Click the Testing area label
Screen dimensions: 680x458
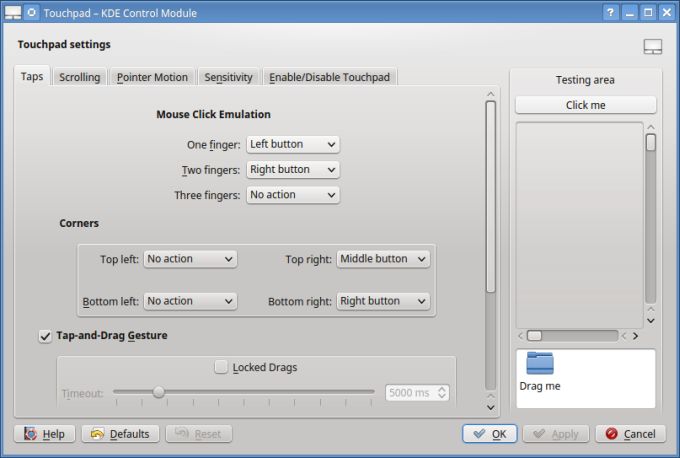pos(585,80)
